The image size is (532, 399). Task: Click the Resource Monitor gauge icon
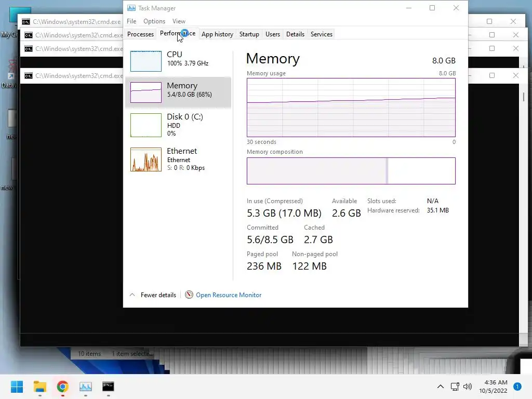(189, 295)
